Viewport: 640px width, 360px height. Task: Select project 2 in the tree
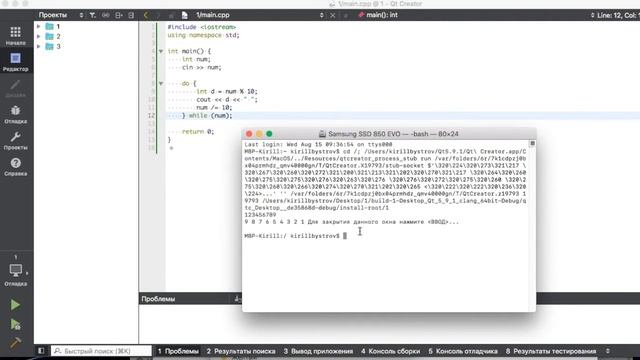58,36
